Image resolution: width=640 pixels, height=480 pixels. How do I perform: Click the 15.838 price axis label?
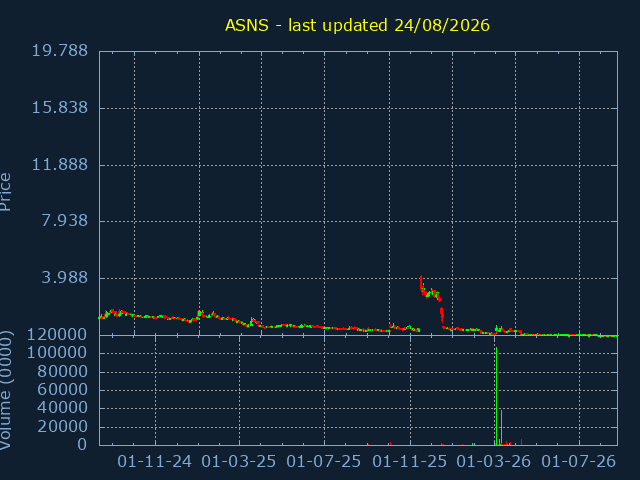tap(60, 108)
